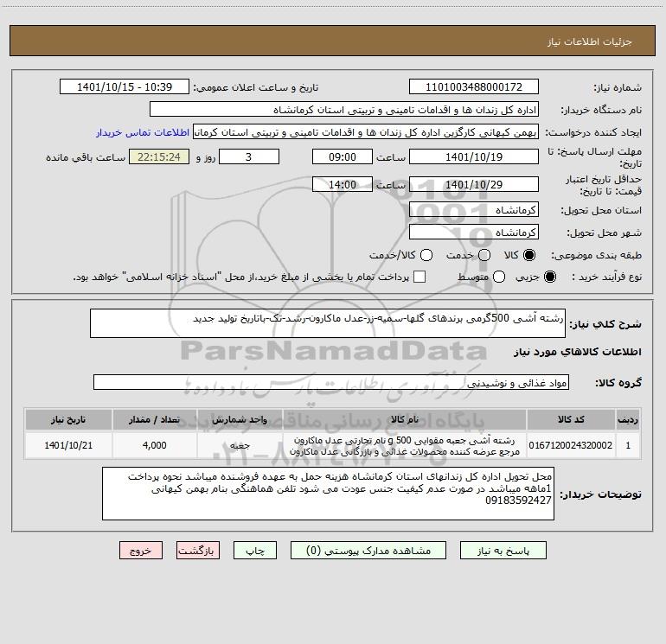Click the طبقه بندی موضوعی label

click(596, 256)
